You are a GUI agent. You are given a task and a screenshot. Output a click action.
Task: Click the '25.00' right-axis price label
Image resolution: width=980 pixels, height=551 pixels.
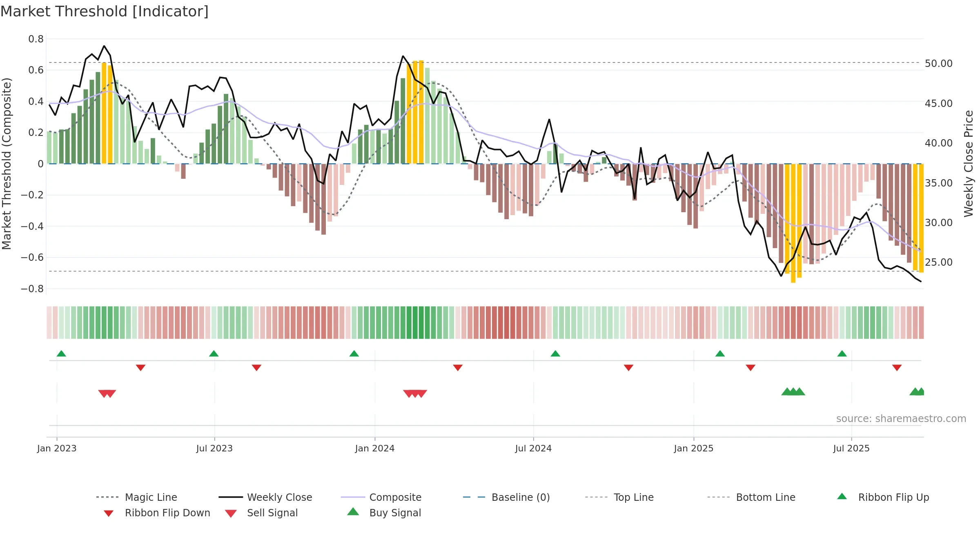(939, 262)
